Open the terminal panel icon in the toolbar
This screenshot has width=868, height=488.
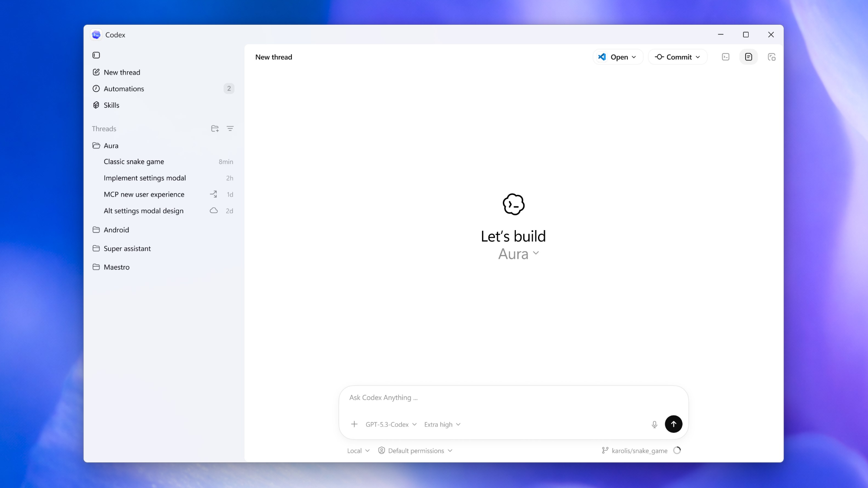(725, 57)
